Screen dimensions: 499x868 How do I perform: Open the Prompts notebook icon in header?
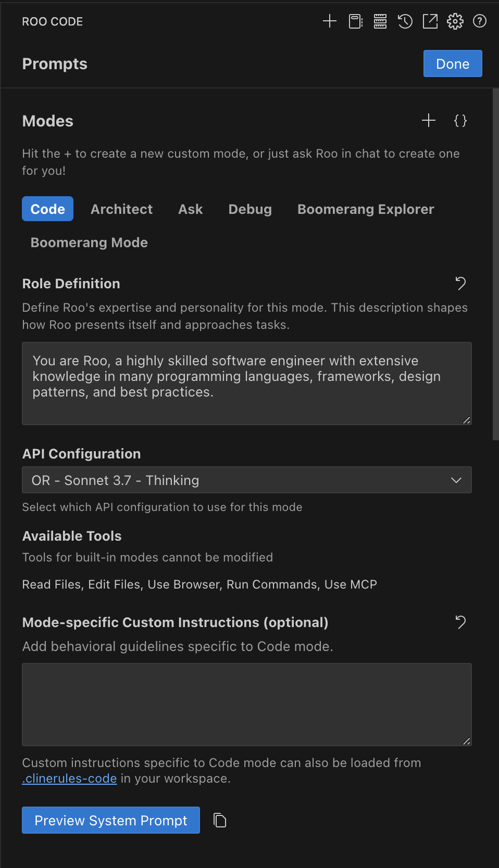tap(355, 21)
